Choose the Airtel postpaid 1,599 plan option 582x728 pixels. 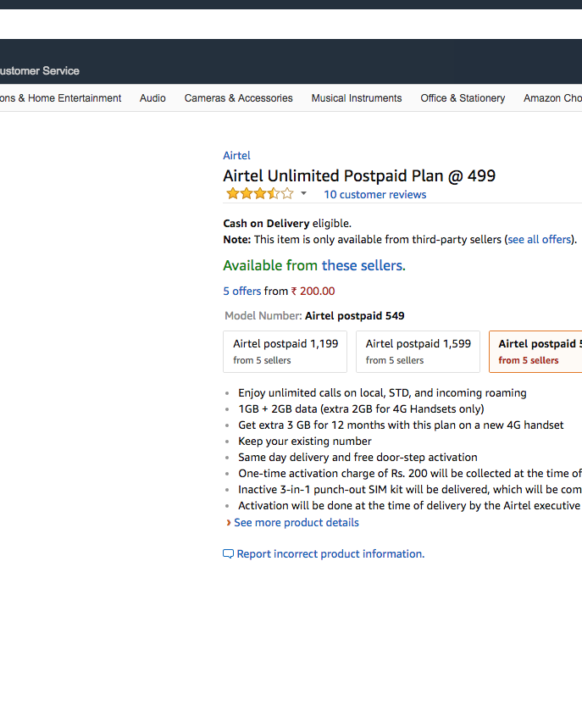click(x=418, y=352)
